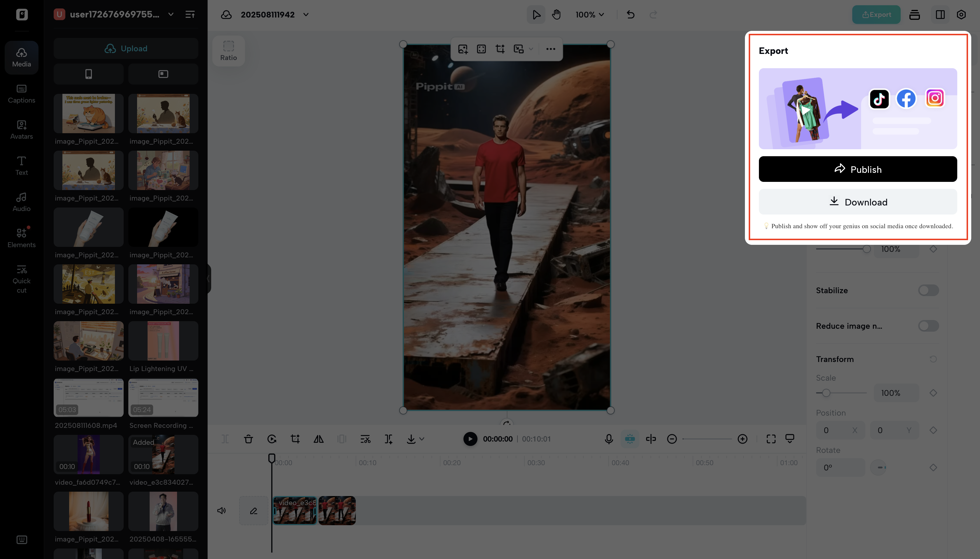Open the project name dropdown
Viewport: 980px width, 559px height.
click(306, 15)
